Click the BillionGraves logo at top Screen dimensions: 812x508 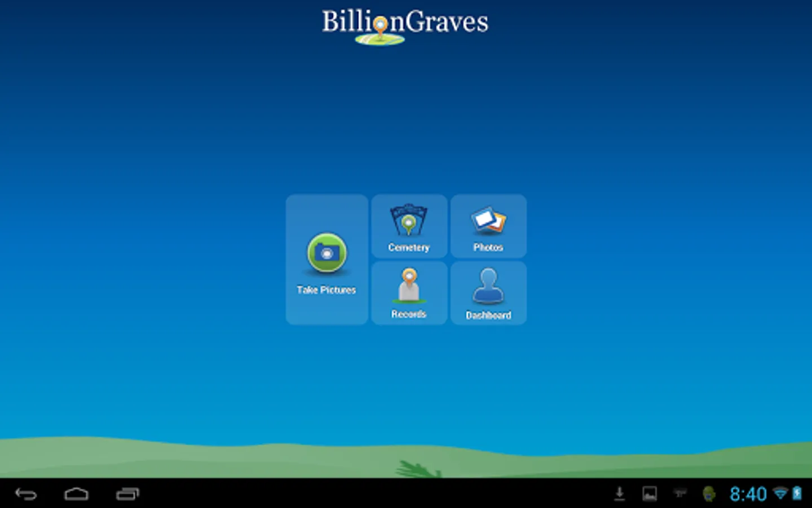click(405, 26)
